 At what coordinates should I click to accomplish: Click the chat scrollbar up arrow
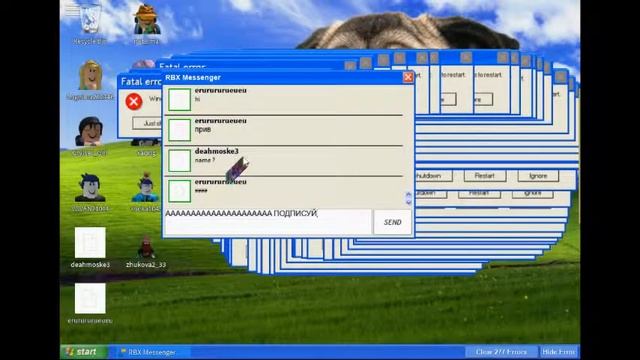click(408, 195)
